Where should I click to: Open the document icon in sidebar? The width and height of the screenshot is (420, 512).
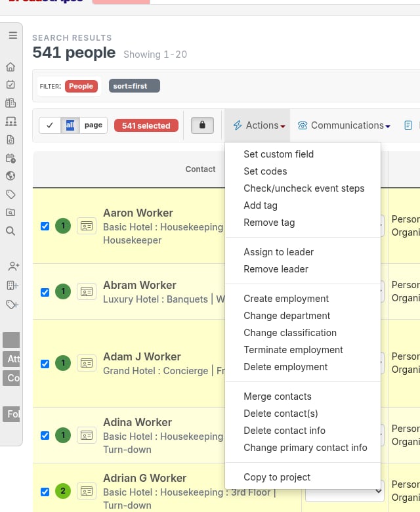coord(10,140)
